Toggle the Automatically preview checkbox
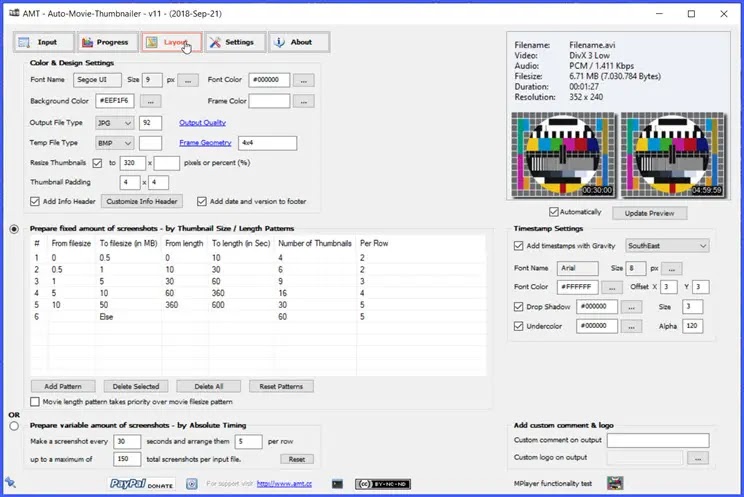The height and width of the screenshot is (497, 744). (554, 212)
